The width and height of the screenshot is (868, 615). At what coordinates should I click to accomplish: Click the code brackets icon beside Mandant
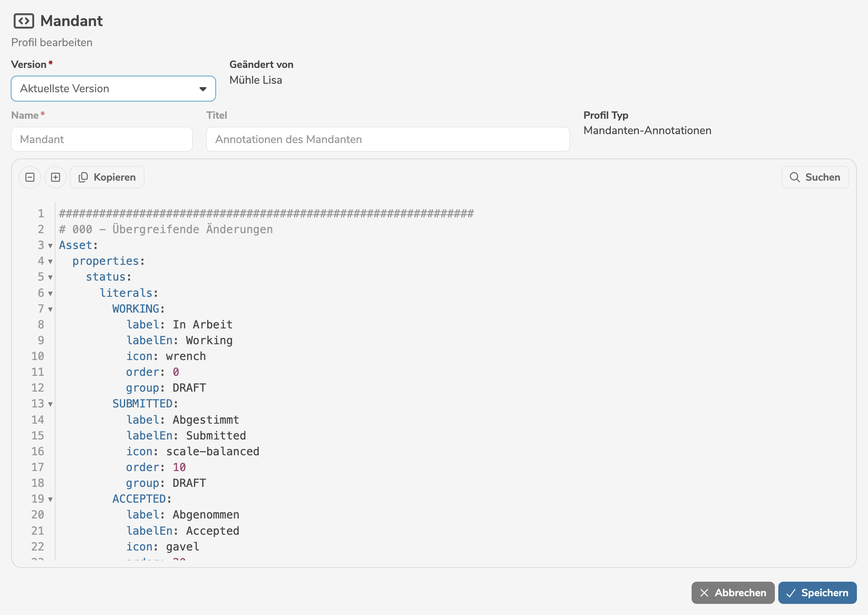pyautogui.click(x=23, y=20)
